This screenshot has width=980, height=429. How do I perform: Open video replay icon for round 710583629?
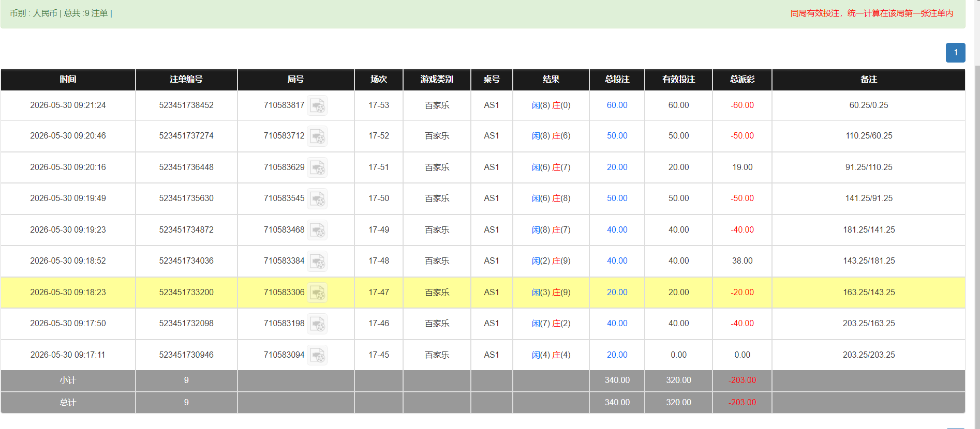[317, 167]
